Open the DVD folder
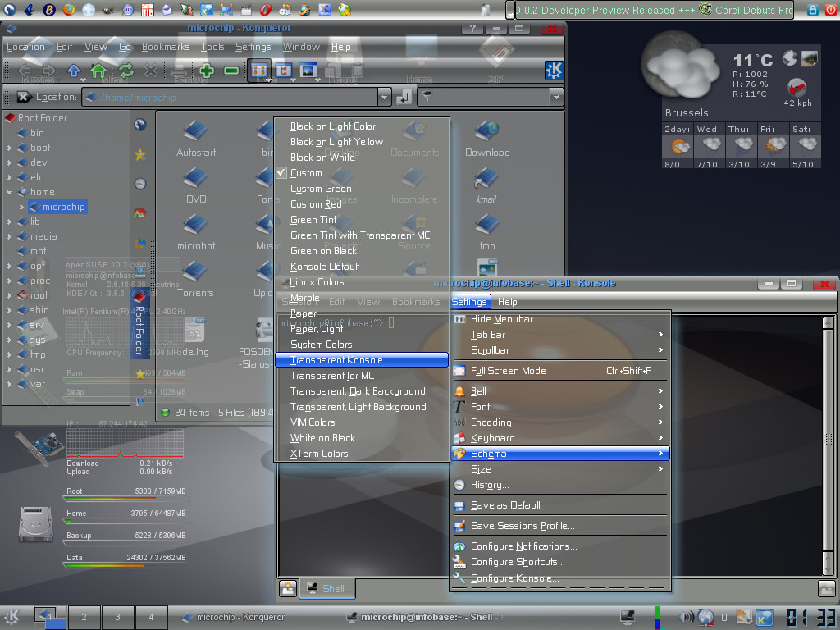840x630 pixels. [x=196, y=185]
